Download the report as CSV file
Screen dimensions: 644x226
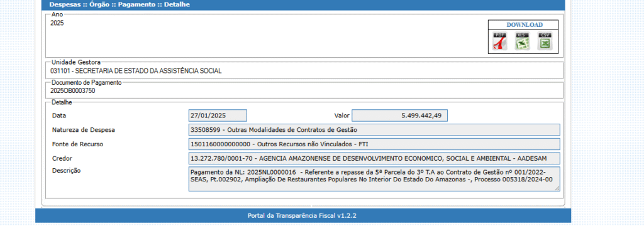(x=545, y=41)
